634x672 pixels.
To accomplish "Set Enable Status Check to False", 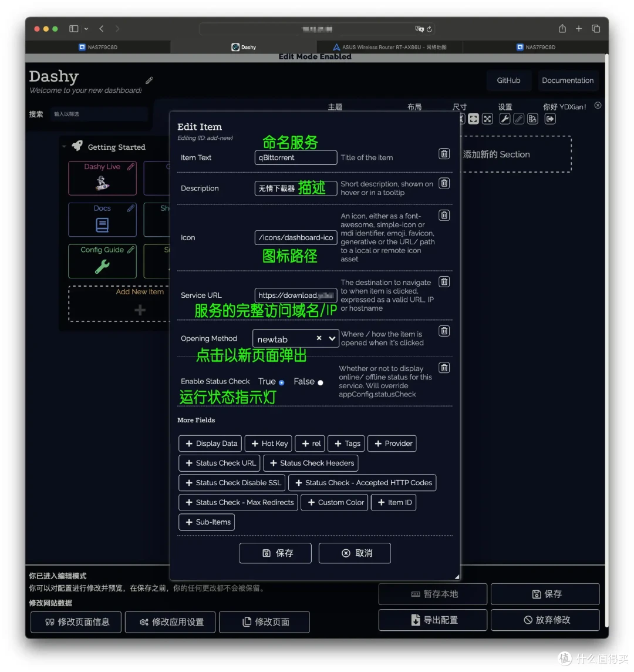I will [x=320, y=382].
